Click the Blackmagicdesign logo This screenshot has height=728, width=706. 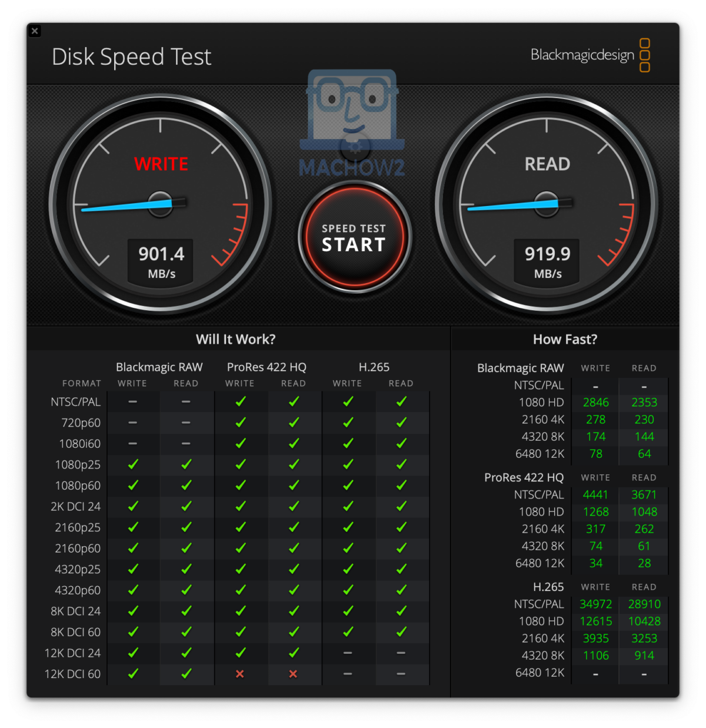click(590, 55)
